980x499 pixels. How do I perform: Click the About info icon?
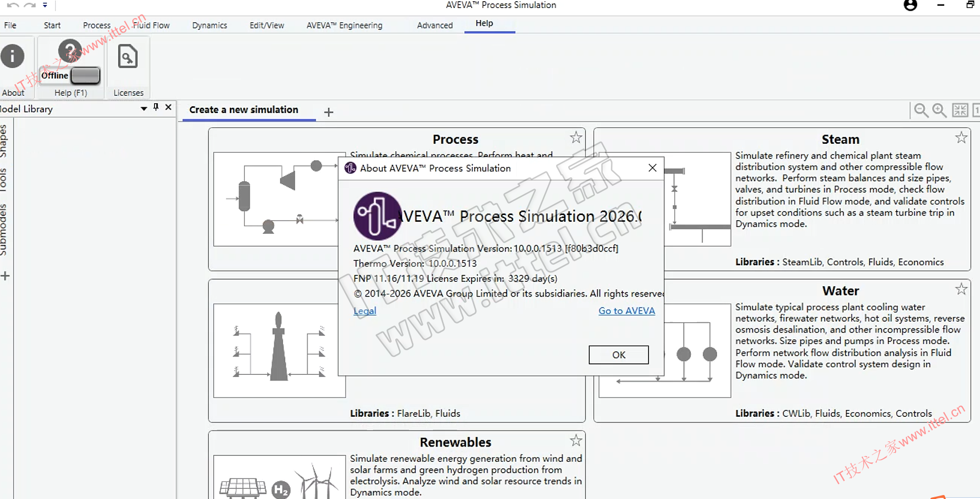13,56
